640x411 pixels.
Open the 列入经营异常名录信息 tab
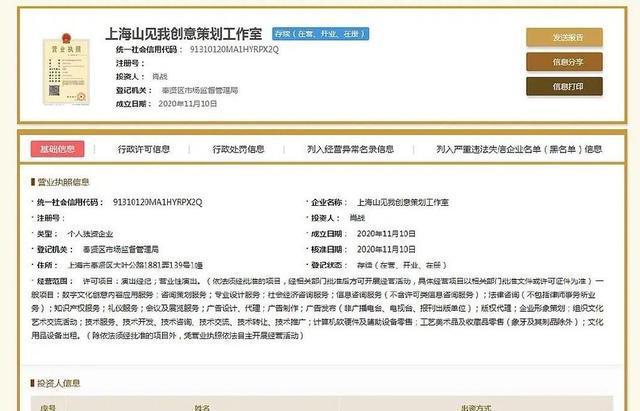[350, 149]
